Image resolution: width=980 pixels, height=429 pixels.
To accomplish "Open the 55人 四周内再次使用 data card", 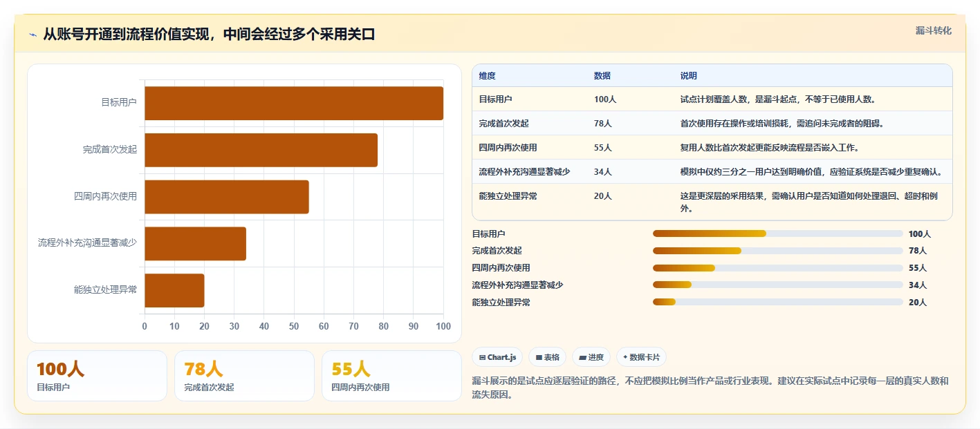I will [391, 376].
